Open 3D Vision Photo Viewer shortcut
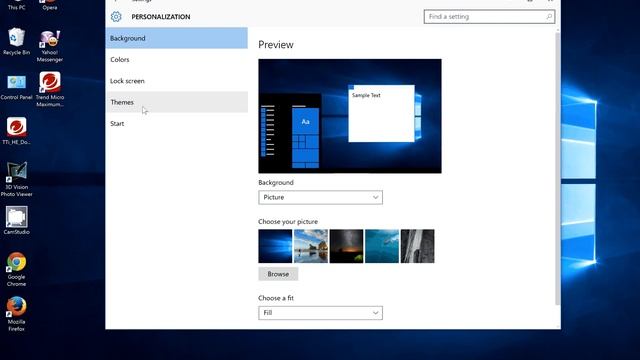 16,179
